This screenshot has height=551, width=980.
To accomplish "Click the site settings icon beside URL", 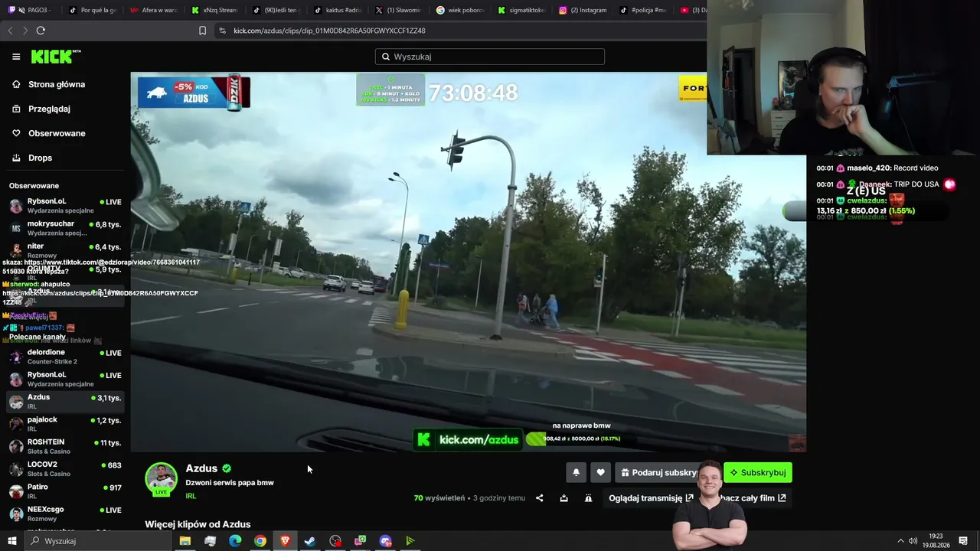I will coord(222,31).
